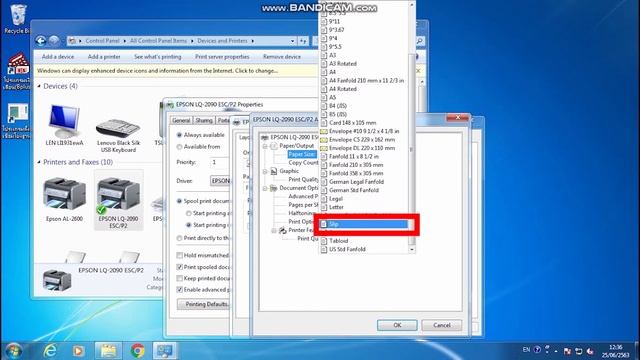
Task: Click the scroll-down arrow of the paper size list
Action: tap(412, 249)
